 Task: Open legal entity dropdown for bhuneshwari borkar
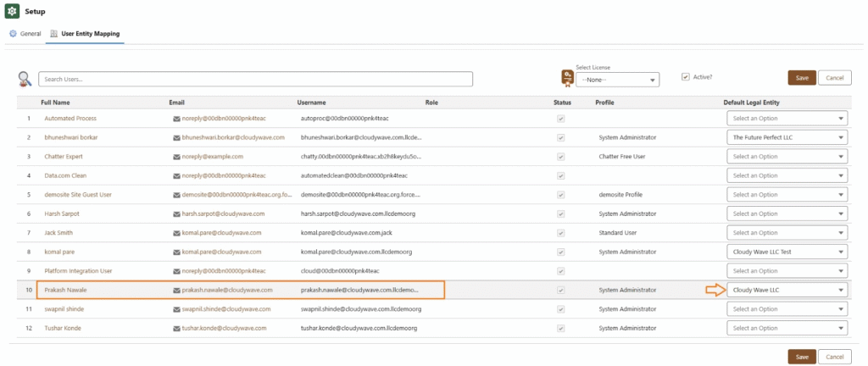click(787, 137)
